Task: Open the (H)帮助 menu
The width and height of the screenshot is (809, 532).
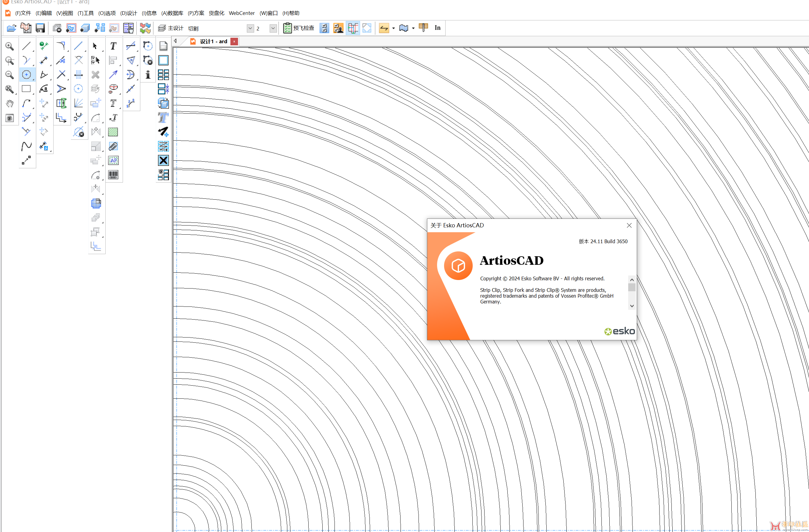Action: 291,13
